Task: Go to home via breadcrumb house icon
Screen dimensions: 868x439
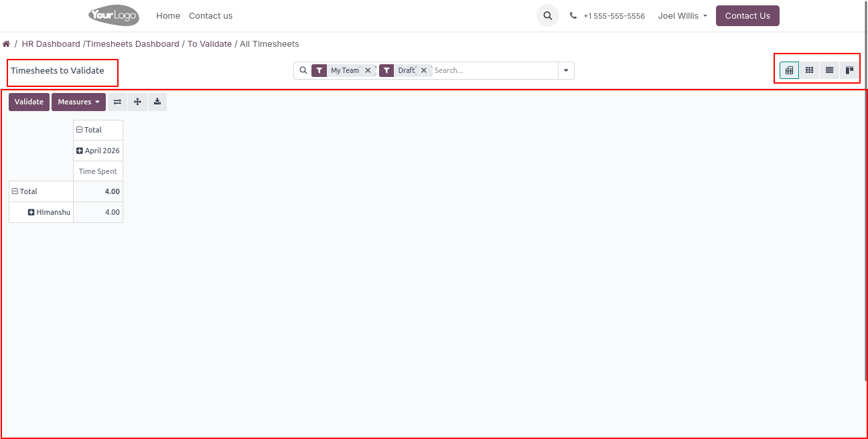Action: pos(6,44)
